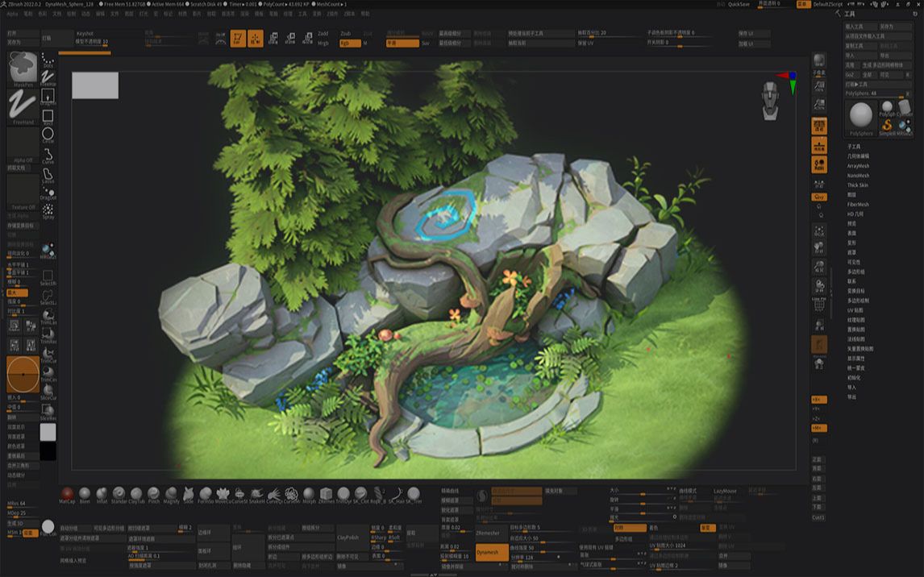Select the Pinch brush

[x=153, y=494]
